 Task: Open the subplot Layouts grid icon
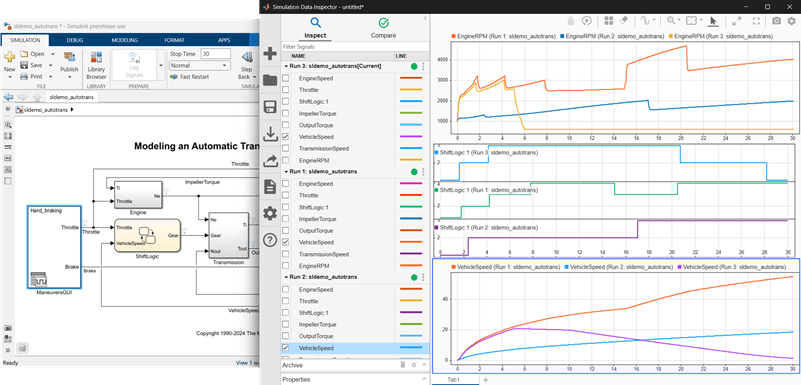(x=608, y=20)
